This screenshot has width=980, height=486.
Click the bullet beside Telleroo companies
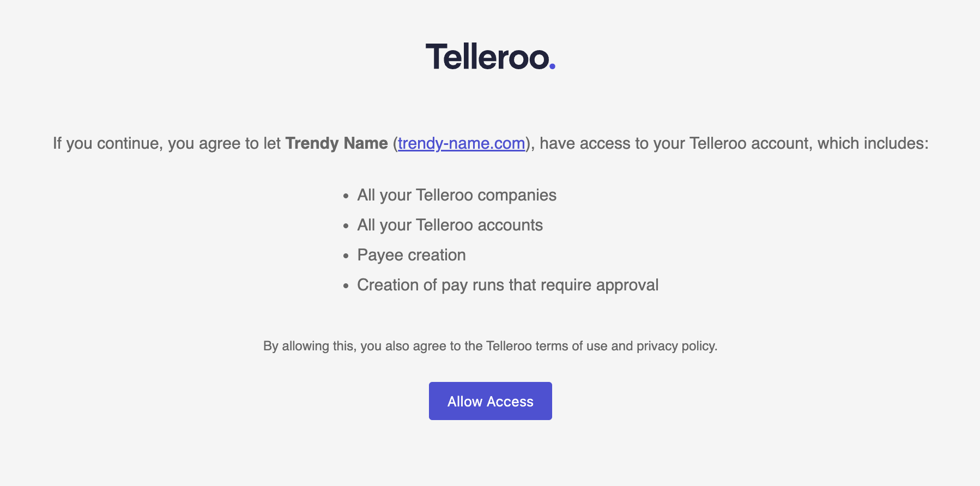click(x=346, y=196)
